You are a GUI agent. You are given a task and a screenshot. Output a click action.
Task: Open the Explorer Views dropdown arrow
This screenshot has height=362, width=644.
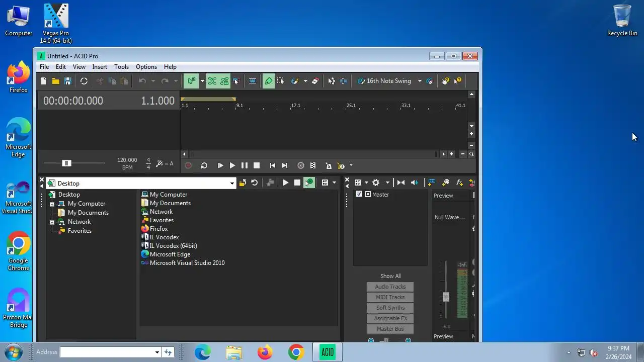(x=334, y=183)
